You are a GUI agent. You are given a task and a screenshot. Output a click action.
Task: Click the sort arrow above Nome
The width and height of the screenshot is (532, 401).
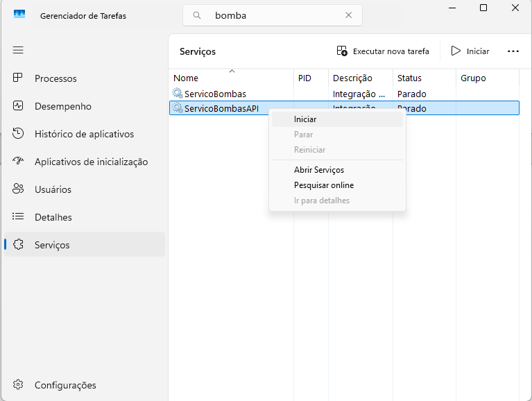point(232,71)
